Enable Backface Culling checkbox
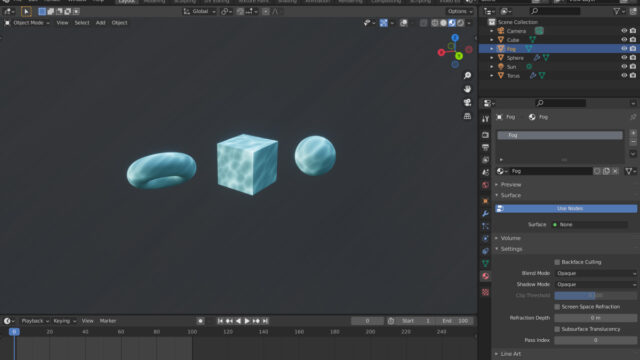The image size is (640, 360). (557, 262)
